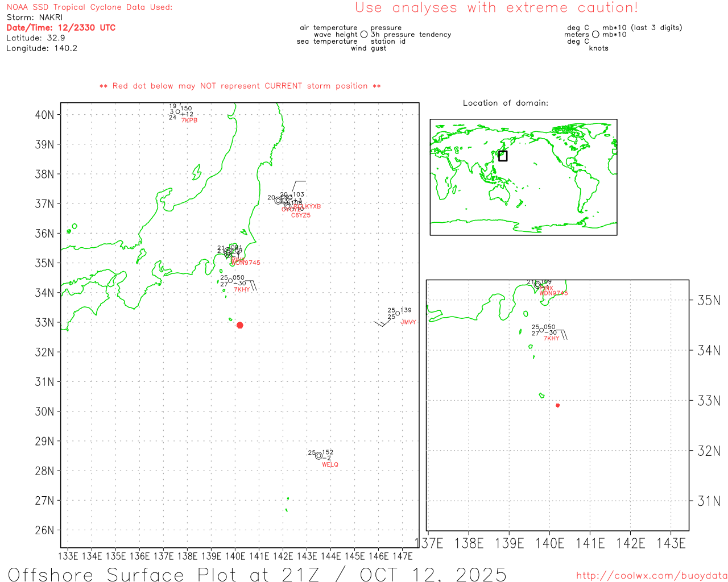Click the black domain box on world map
The height and width of the screenshot is (582, 728).
tap(503, 156)
